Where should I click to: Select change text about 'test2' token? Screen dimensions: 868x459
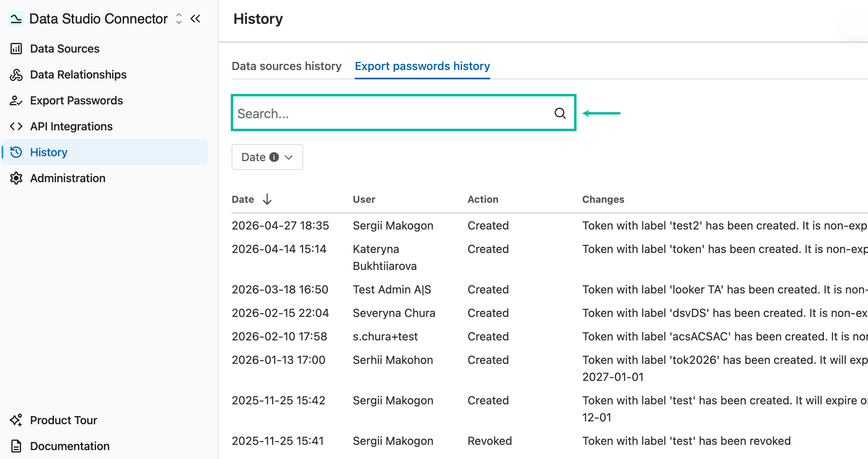click(x=725, y=225)
